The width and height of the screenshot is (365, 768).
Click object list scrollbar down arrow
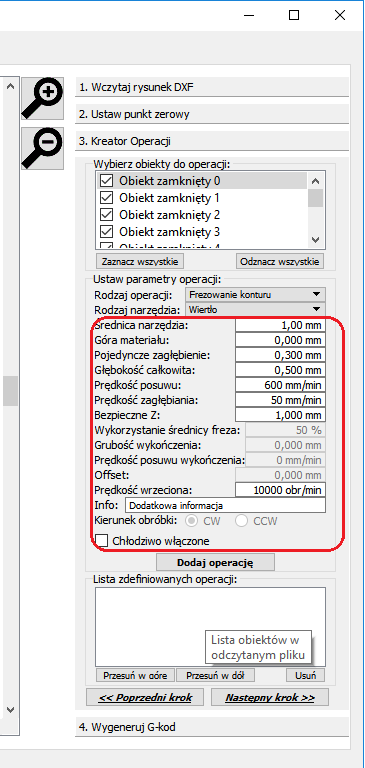tap(316, 240)
